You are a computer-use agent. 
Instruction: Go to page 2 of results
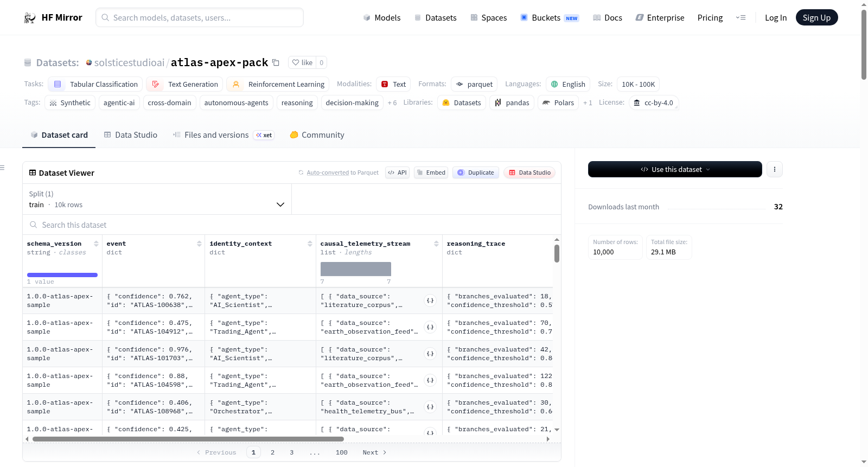272,452
